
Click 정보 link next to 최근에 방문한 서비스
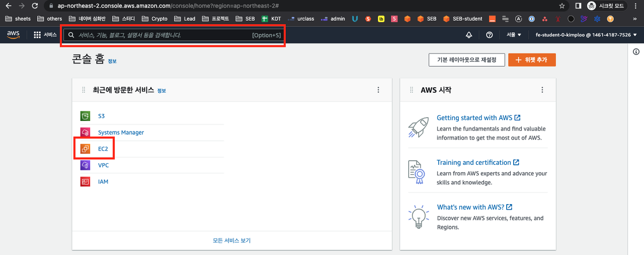pos(162,91)
